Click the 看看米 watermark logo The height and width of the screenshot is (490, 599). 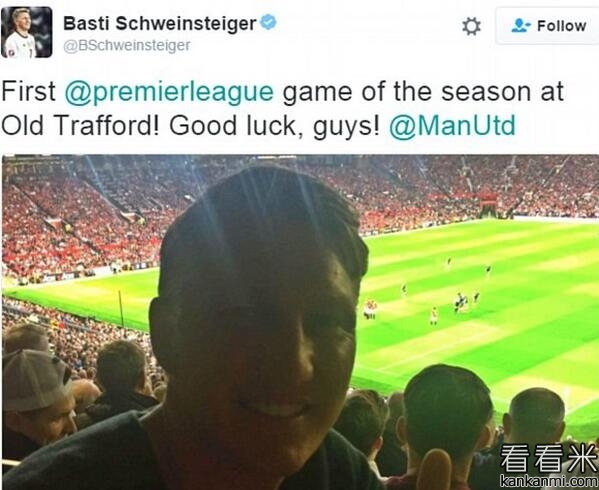(x=549, y=459)
